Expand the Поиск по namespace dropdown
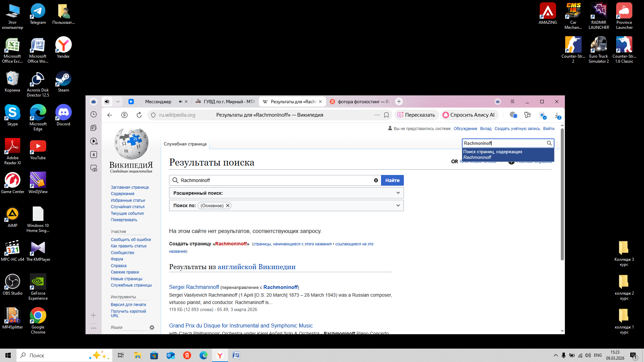Screen dimensions: 644x362 [398, 205]
